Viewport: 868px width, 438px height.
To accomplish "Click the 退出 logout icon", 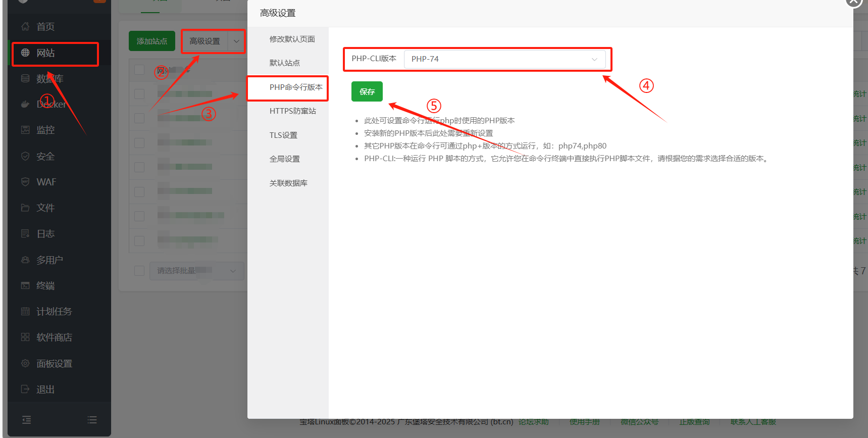I will [x=25, y=389].
